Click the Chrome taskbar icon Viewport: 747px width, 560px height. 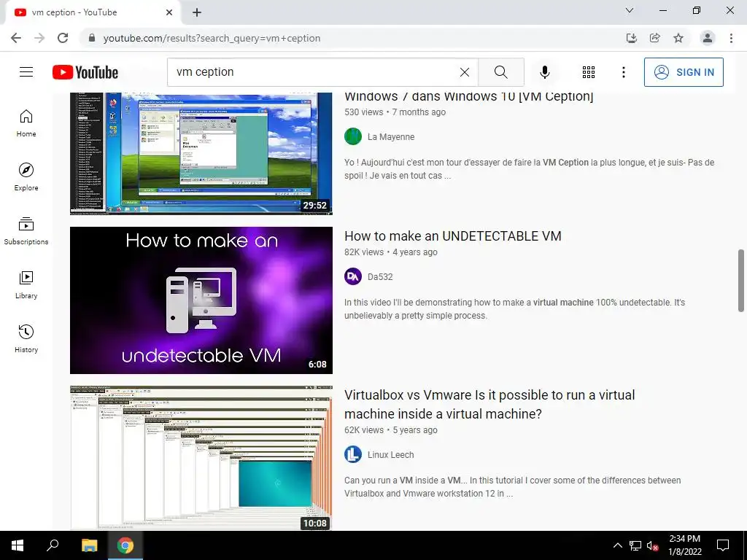125,545
